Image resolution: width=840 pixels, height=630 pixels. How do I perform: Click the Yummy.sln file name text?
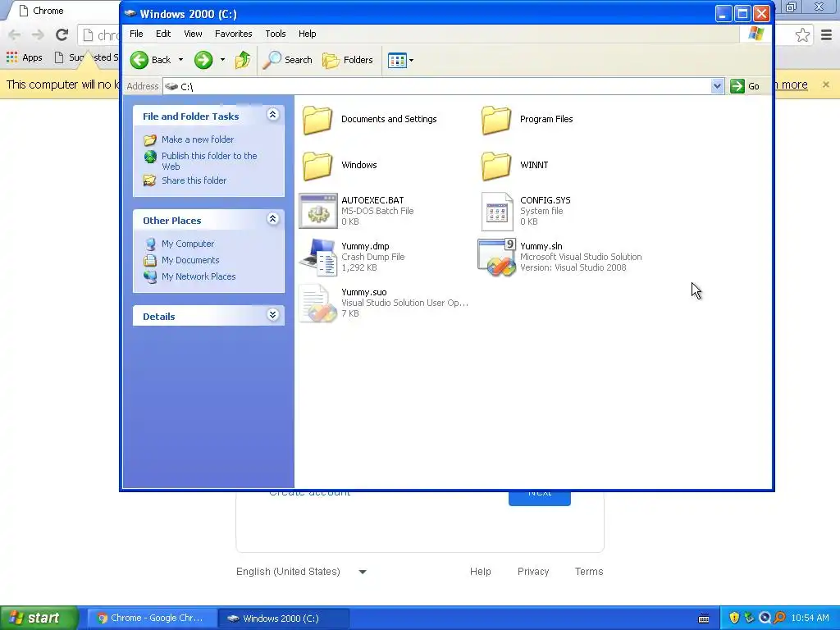tap(541, 246)
